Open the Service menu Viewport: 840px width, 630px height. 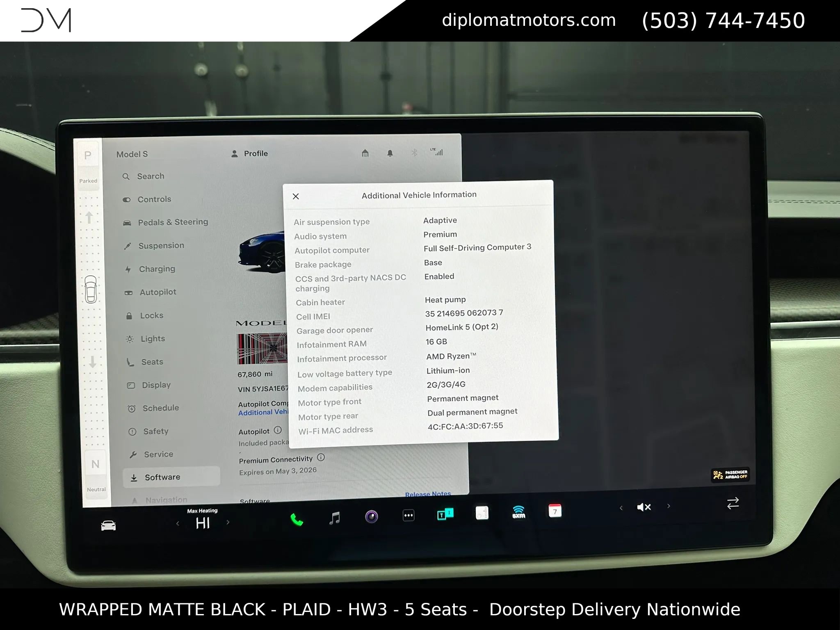151,454
